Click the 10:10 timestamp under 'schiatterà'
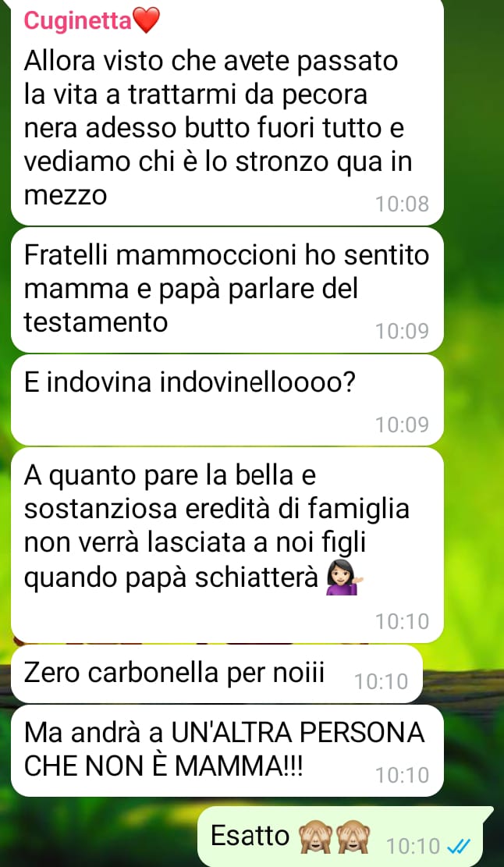The width and height of the screenshot is (504, 867). [403, 621]
